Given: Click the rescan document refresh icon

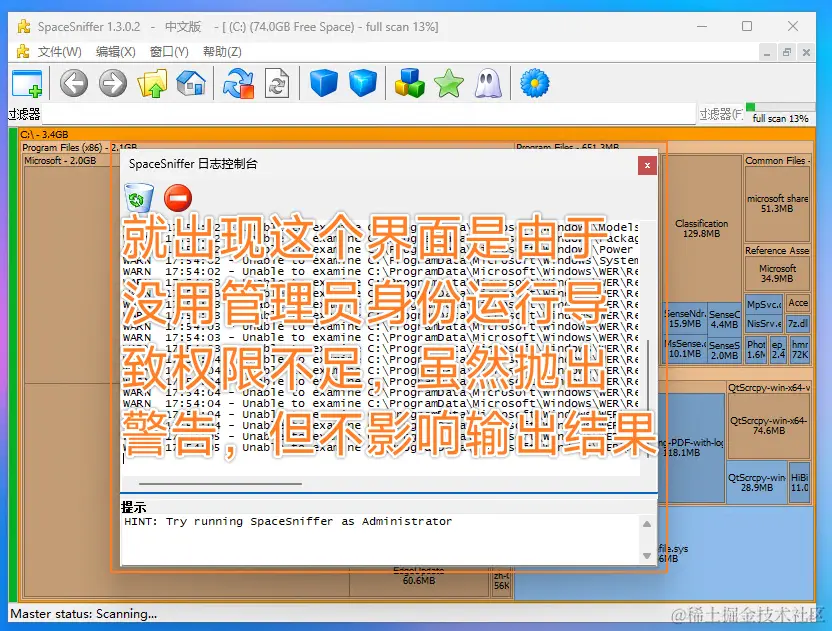Looking at the screenshot, I should tap(277, 83).
